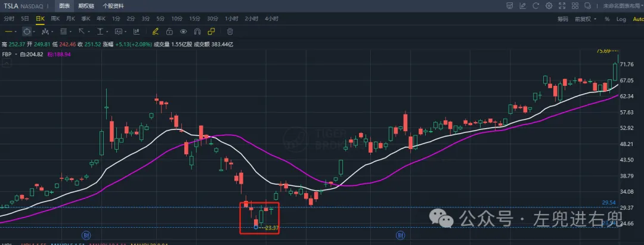
Task: Enter fullscreen with the expand arrows icon
Action: [562, 6]
